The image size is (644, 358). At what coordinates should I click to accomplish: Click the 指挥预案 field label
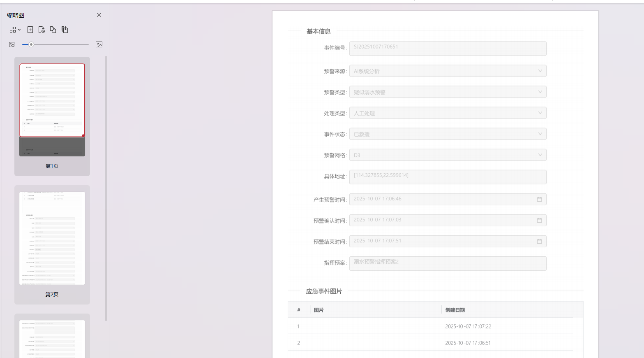coord(335,263)
